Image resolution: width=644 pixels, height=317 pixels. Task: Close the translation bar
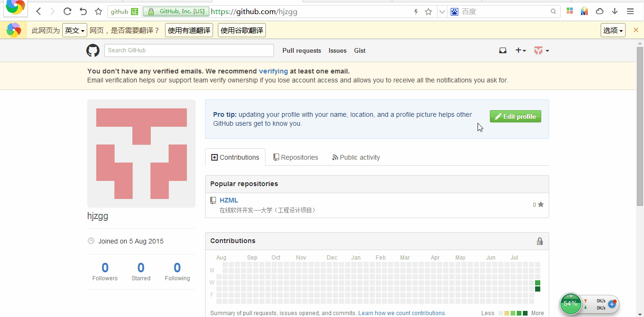tap(636, 30)
